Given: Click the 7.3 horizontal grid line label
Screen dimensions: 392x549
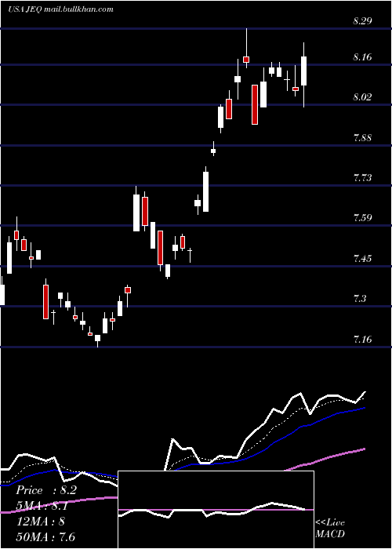Looking at the screenshot, I should point(361,299).
